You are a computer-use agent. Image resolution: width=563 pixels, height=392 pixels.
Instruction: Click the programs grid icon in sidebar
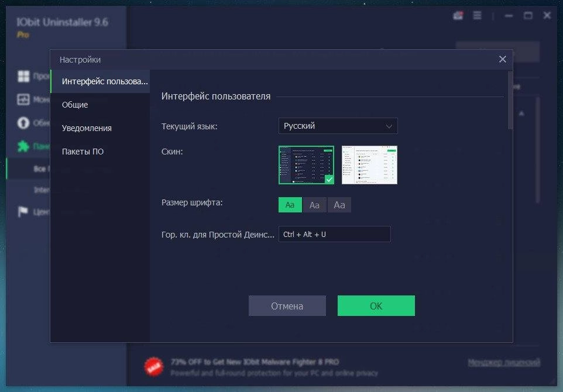(23, 76)
